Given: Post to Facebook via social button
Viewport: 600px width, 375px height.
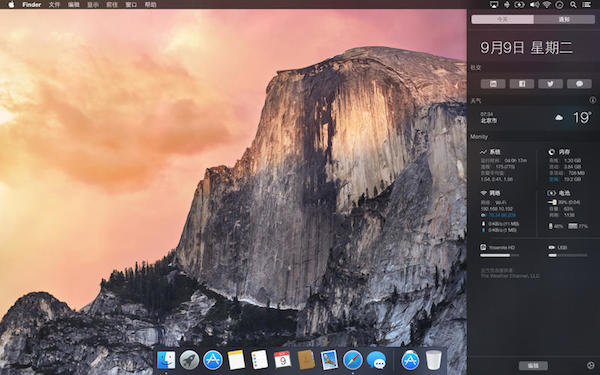Looking at the screenshot, I should (x=522, y=84).
